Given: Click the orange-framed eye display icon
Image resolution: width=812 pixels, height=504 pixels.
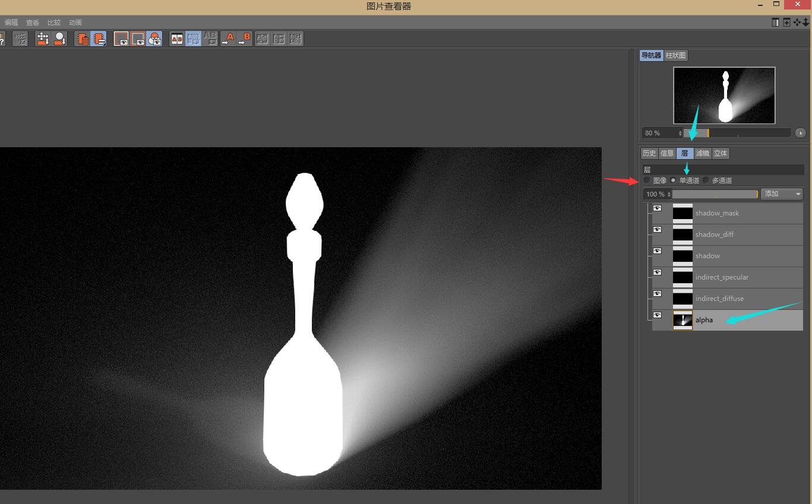Looking at the screenshot, I should click(x=138, y=39).
